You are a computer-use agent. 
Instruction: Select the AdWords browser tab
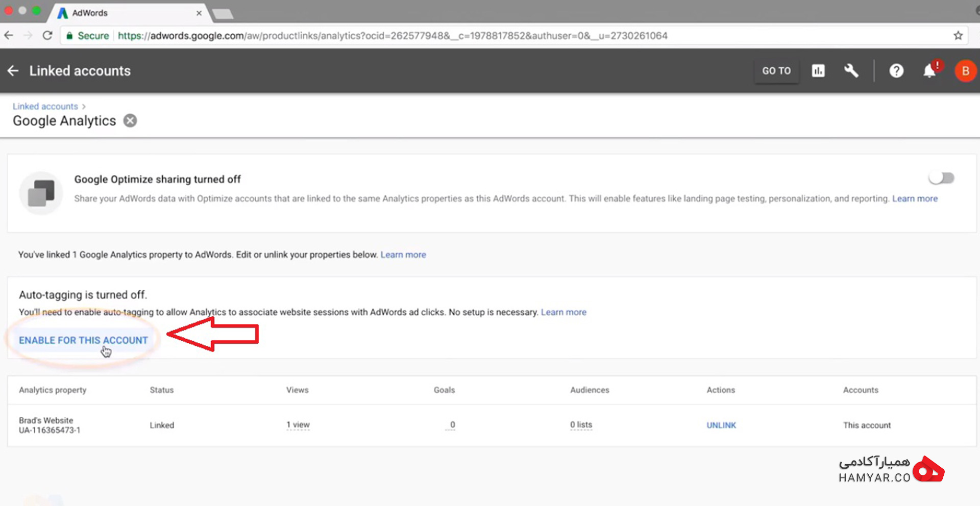click(128, 13)
